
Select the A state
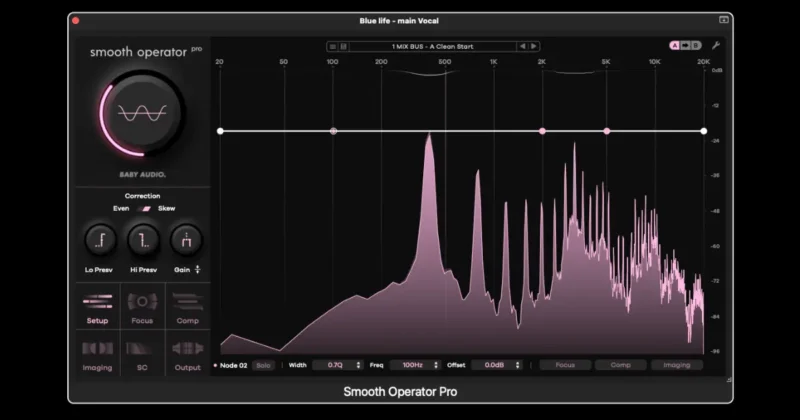coord(674,45)
